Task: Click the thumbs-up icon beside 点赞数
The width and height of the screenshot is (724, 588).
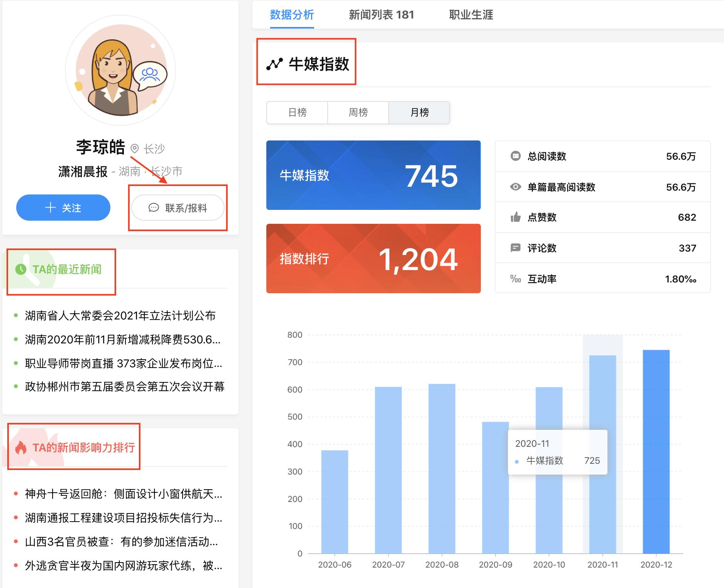Action: pos(516,217)
